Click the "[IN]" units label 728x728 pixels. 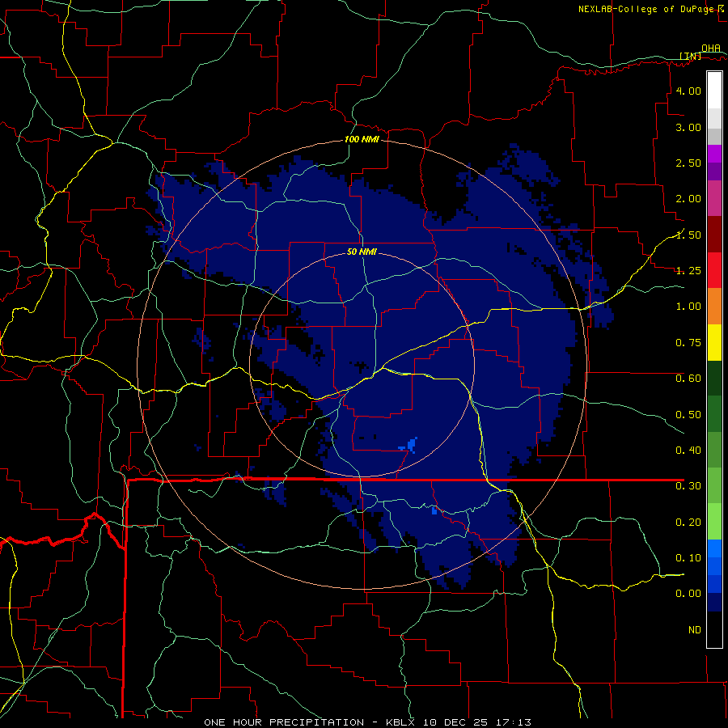(691, 56)
